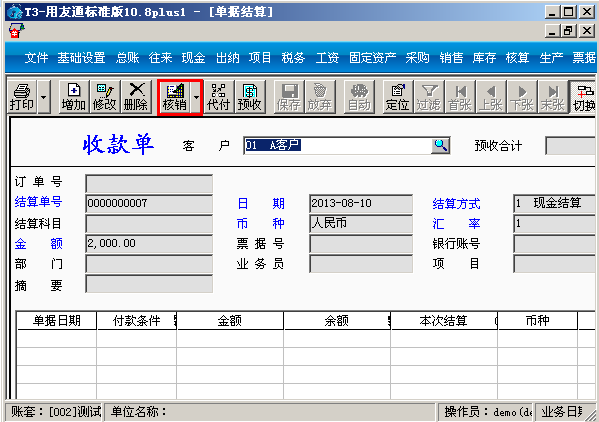Viewport: 599px width, 422px height.
Task: Click the 摘要 text field
Action: (149, 284)
